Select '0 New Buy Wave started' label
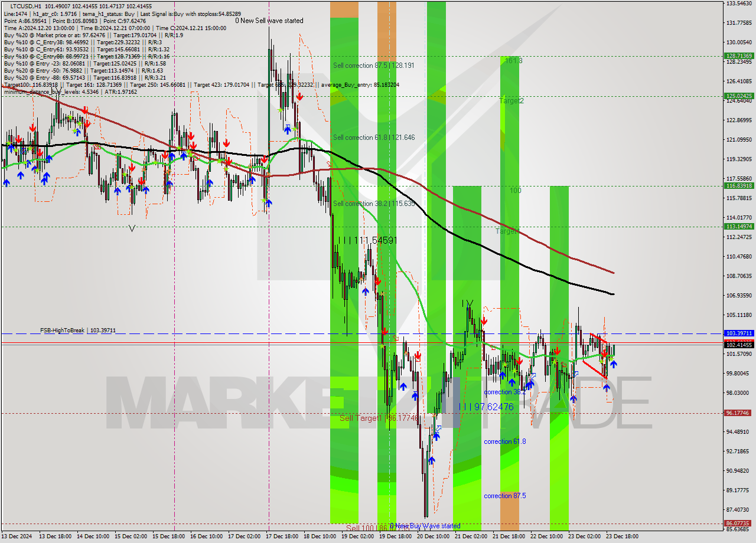Image resolution: width=756 pixels, height=543 pixels. point(425,526)
